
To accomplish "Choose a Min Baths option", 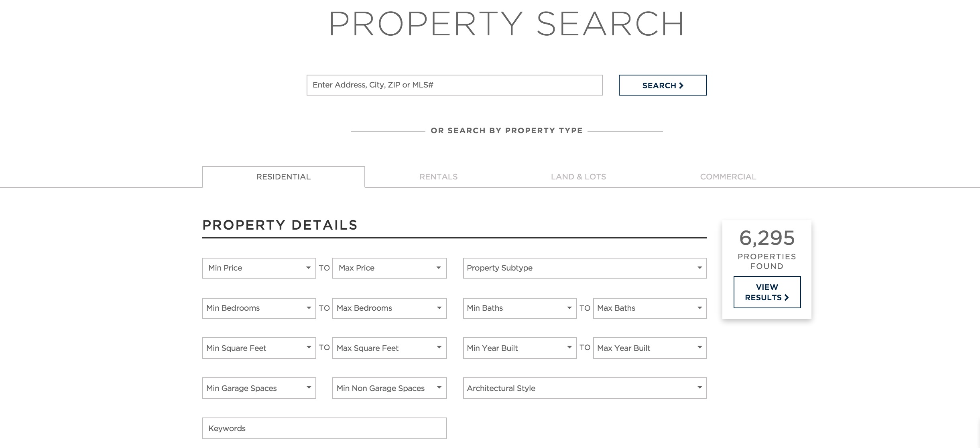I will 520,308.
